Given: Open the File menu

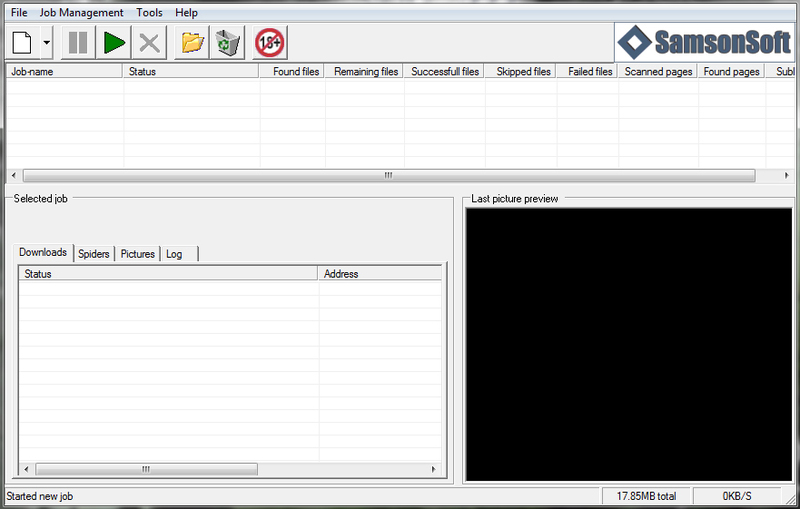Looking at the screenshot, I should [19, 13].
